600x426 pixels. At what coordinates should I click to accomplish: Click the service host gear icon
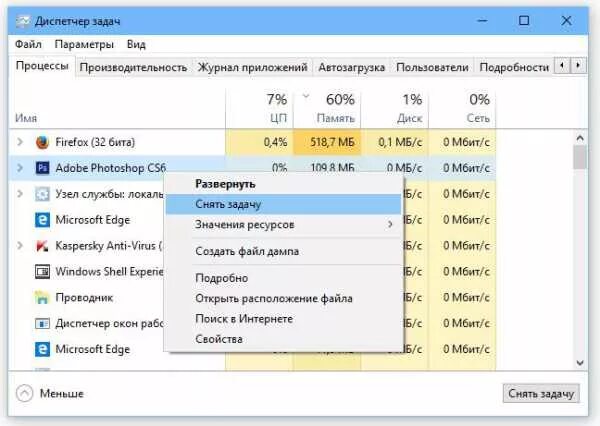(x=42, y=194)
